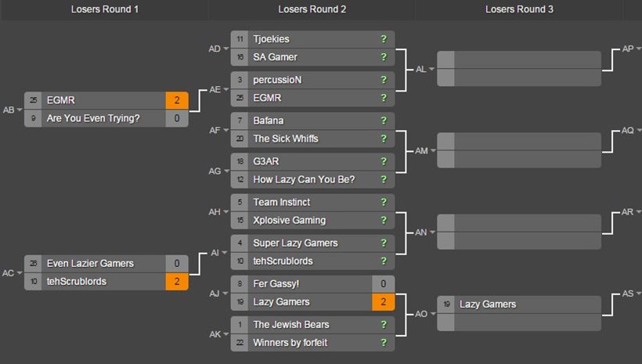Click the question mark score for G3AR
The height and width of the screenshot is (364, 642).
click(x=384, y=161)
